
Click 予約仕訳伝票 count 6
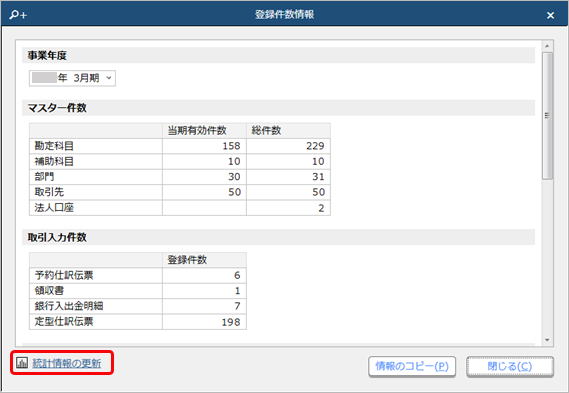237,275
